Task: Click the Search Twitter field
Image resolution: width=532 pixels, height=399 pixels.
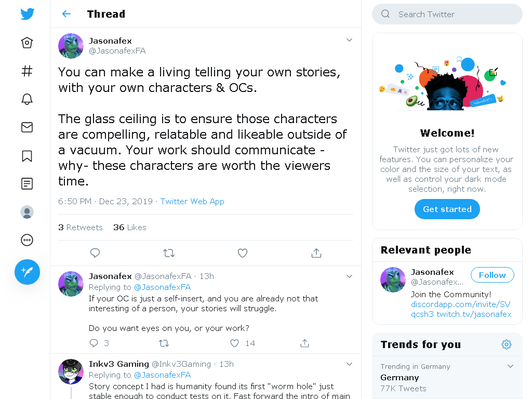Action: point(447,14)
